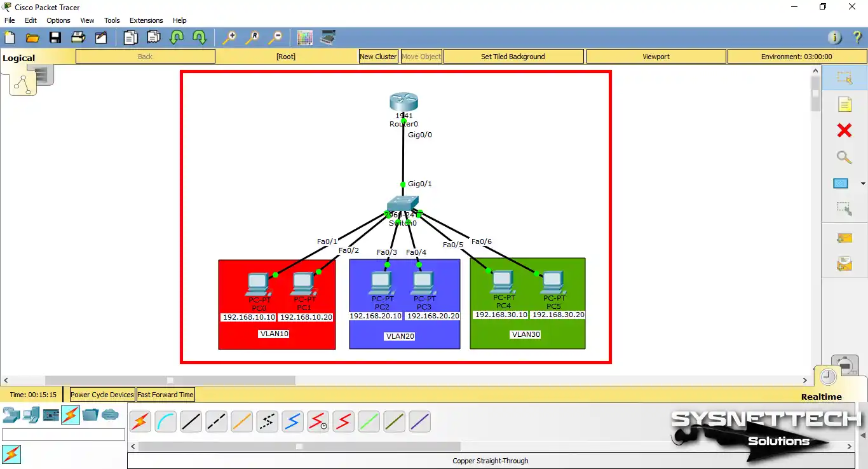
Task: Open the Extensions menu
Action: (146, 20)
